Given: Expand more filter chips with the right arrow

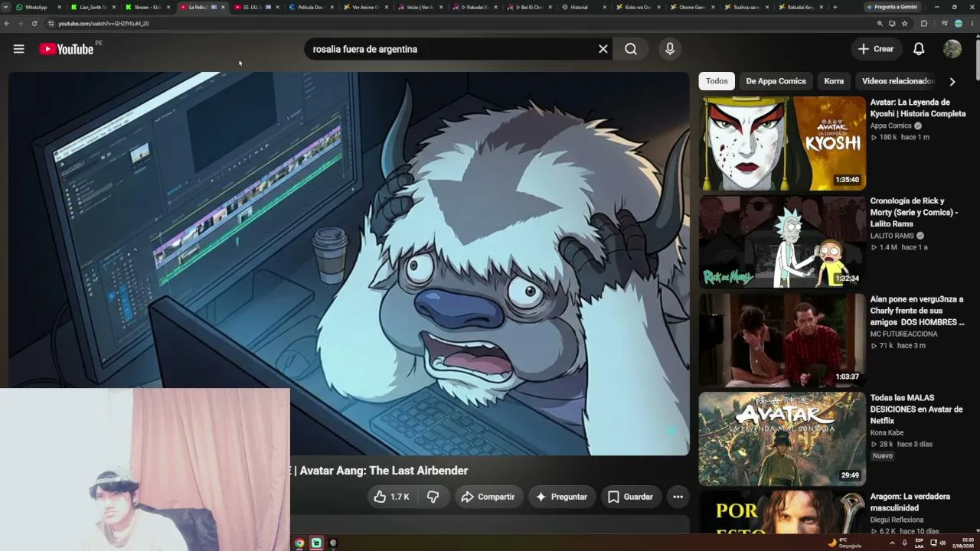Looking at the screenshot, I should point(952,81).
